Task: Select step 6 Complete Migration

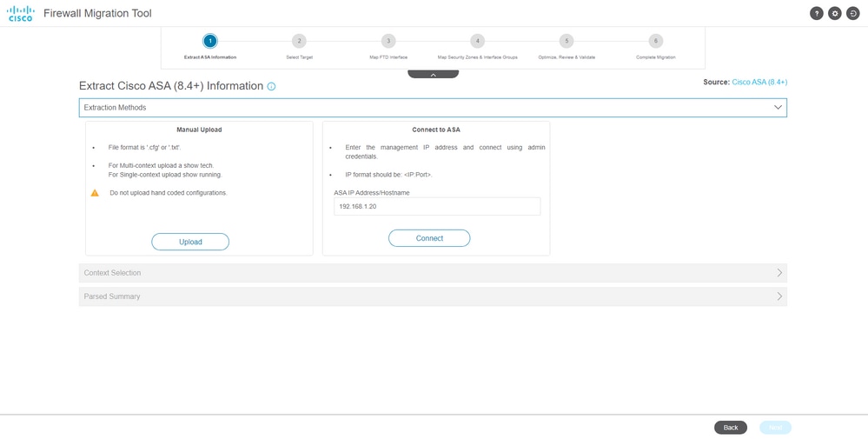Action: 655,41
